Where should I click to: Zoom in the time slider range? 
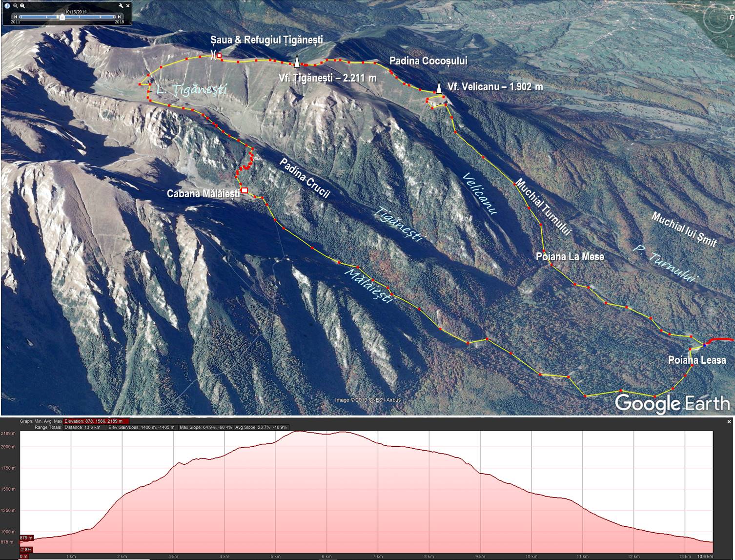23,6
